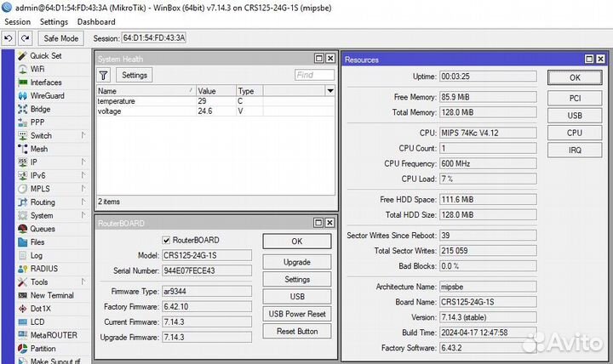
Task: Click the USB Power Reset button
Action: pos(297,314)
